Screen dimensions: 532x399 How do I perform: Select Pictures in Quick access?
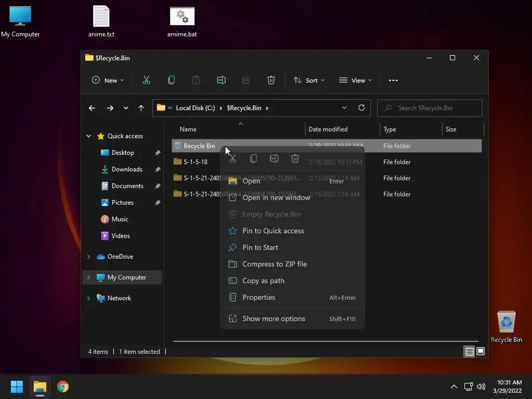[123, 203]
